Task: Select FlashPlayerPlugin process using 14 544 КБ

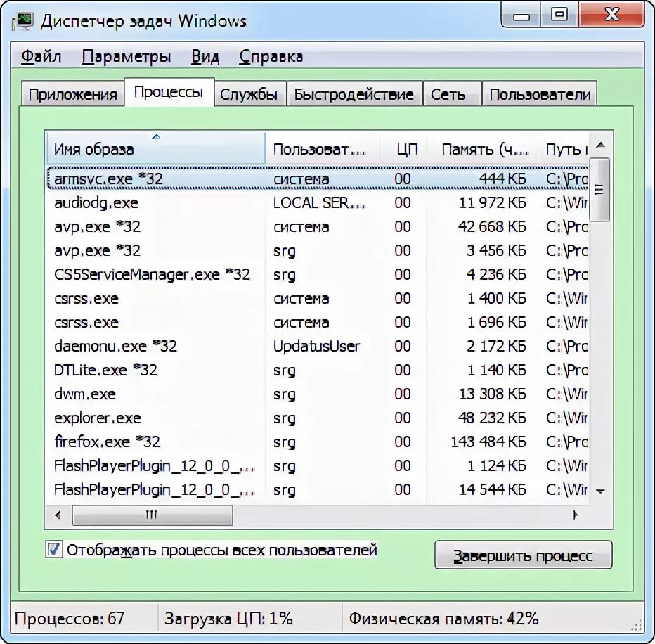Action: coord(318,489)
